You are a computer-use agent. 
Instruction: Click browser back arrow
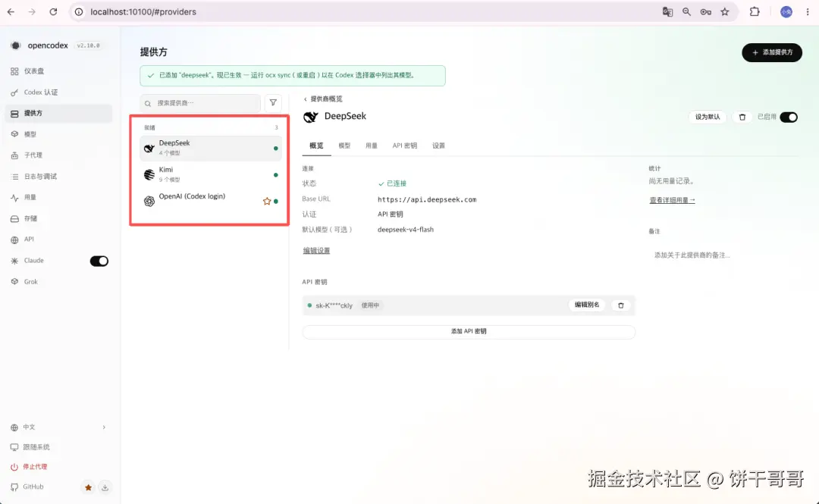[11, 11]
